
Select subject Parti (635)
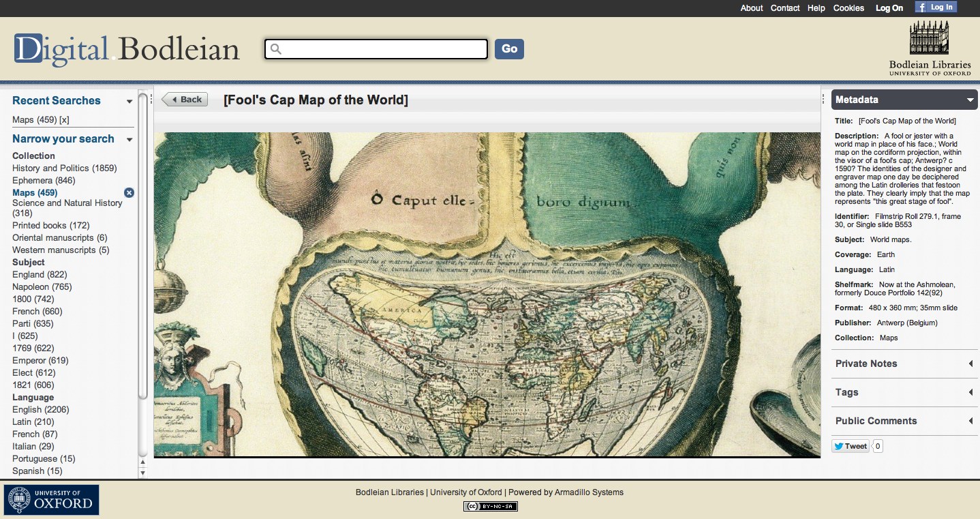33,324
